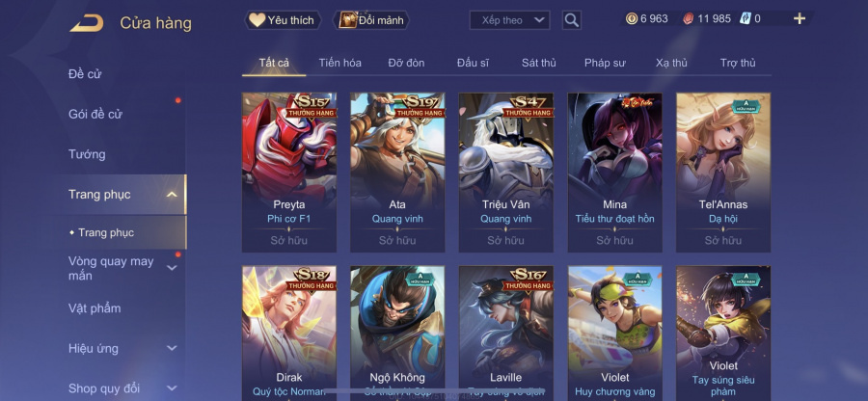Switch to the Sát thủ tab
868x401 pixels.
pos(538,63)
